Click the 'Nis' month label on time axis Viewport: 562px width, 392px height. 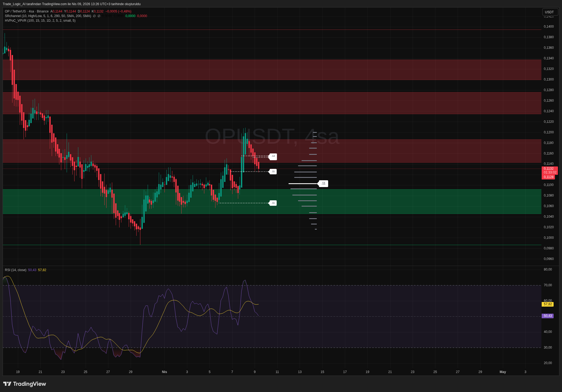(x=164, y=372)
